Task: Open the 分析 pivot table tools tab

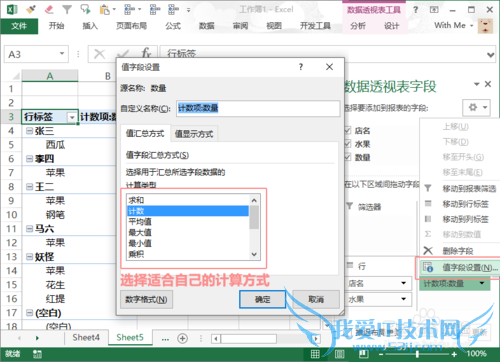Action: click(358, 26)
